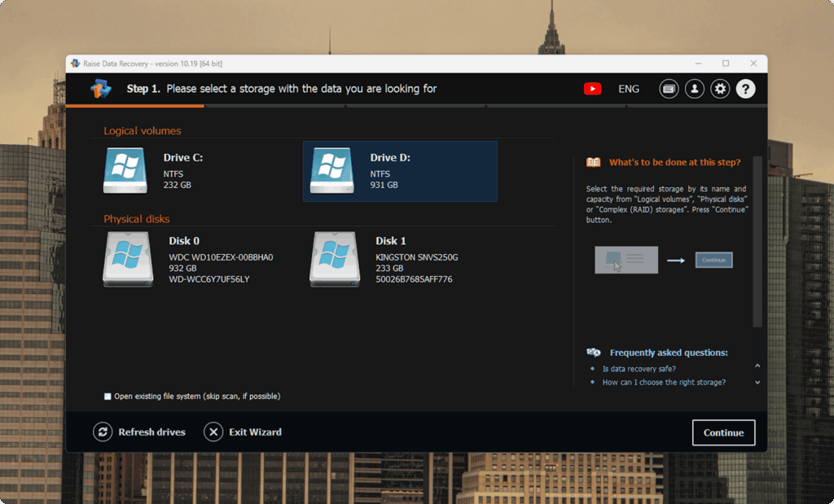
Task: Open the Is data recovery safe? link
Action: point(639,368)
